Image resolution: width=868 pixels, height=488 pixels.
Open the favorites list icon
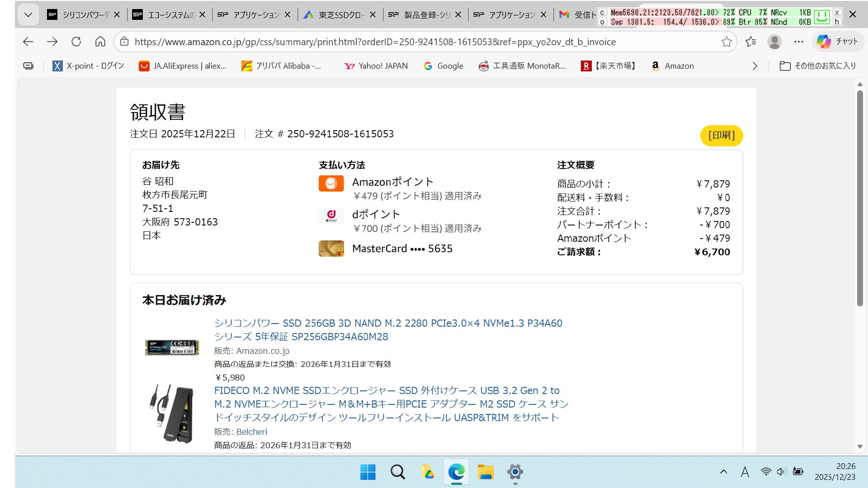(x=750, y=42)
